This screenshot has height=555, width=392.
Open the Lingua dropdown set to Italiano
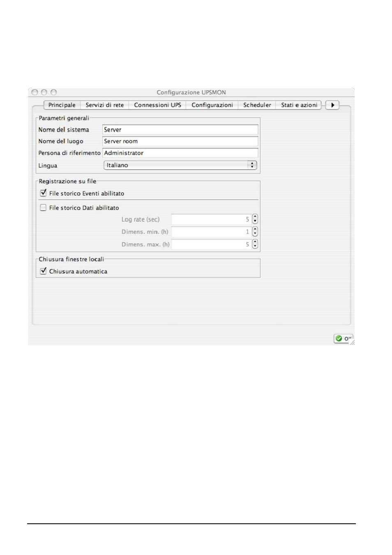pos(180,165)
